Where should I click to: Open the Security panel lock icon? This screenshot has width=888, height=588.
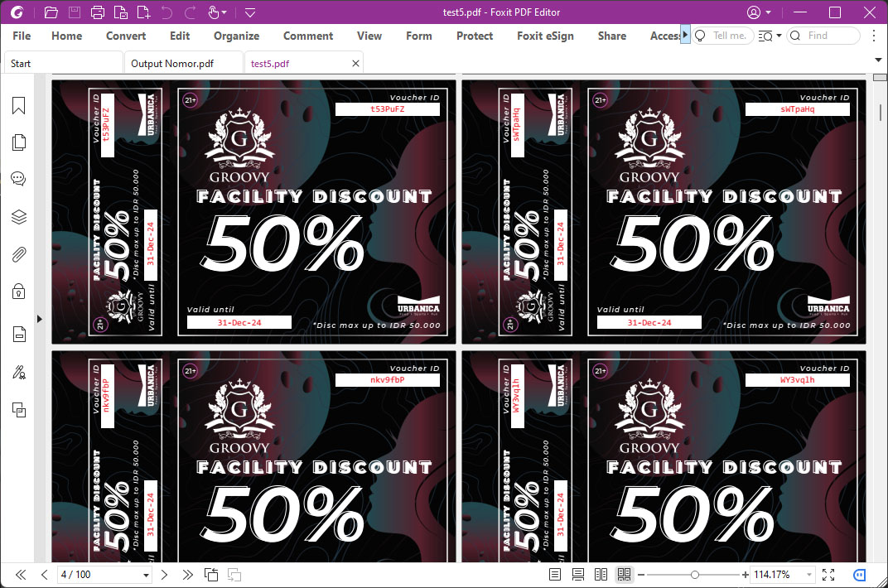pyautogui.click(x=18, y=292)
